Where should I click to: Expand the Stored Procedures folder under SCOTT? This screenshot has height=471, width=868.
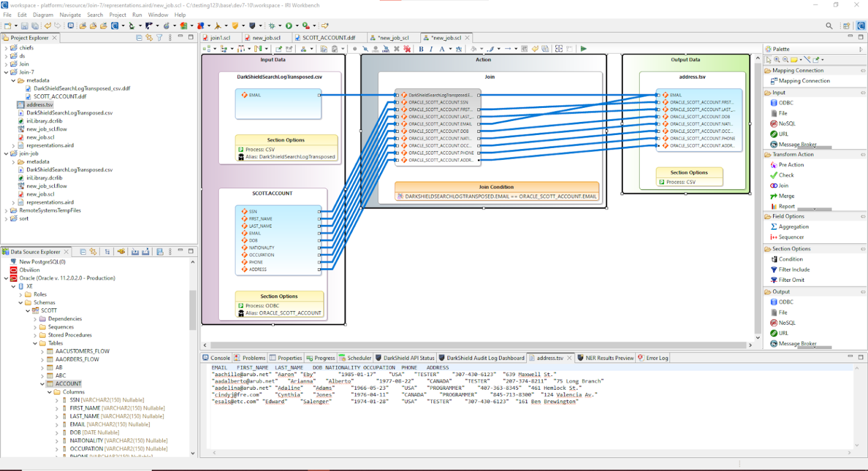[35, 335]
